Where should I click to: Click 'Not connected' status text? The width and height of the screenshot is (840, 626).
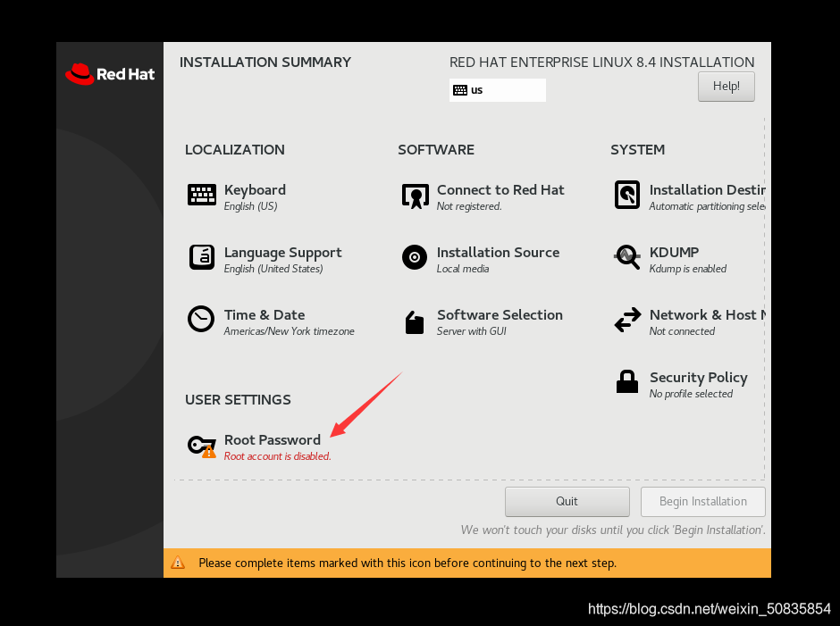pos(682,331)
